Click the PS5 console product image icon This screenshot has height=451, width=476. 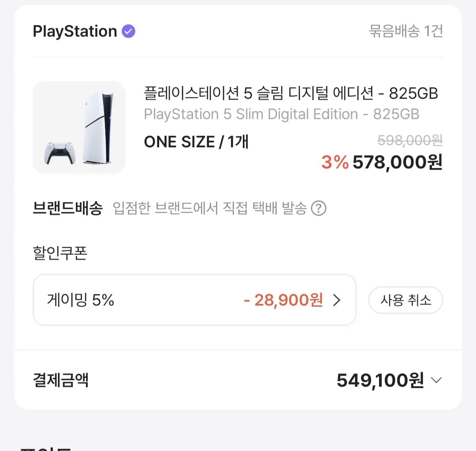(x=79, y=127)
